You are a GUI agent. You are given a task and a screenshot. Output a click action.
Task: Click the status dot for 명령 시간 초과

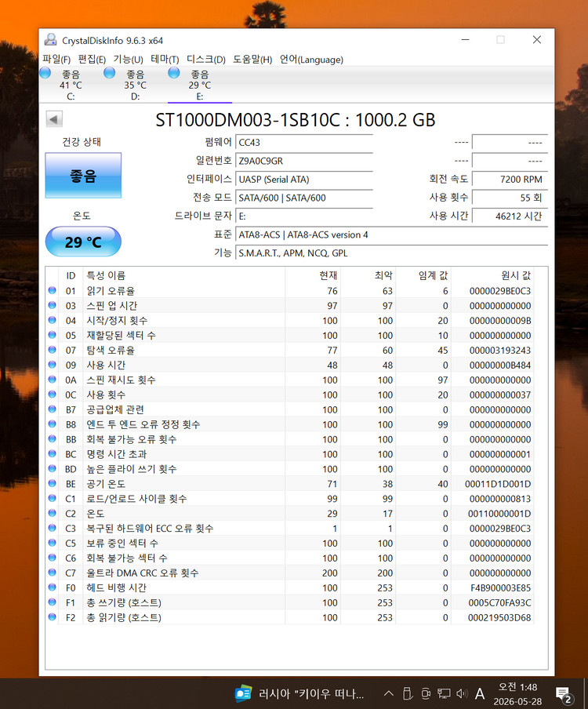pyautogui.click(x=52, y=453)
